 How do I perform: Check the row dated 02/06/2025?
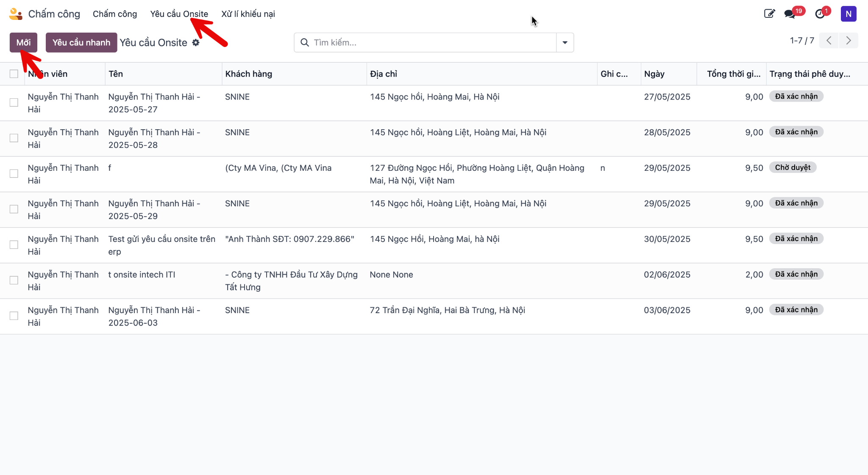[x=14, y=281]
